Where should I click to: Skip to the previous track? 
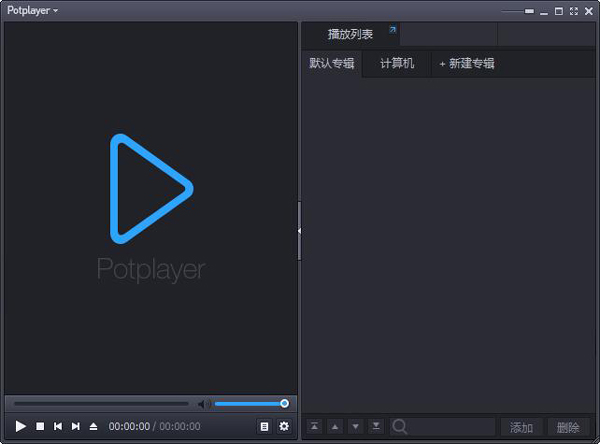click(58, 426)
